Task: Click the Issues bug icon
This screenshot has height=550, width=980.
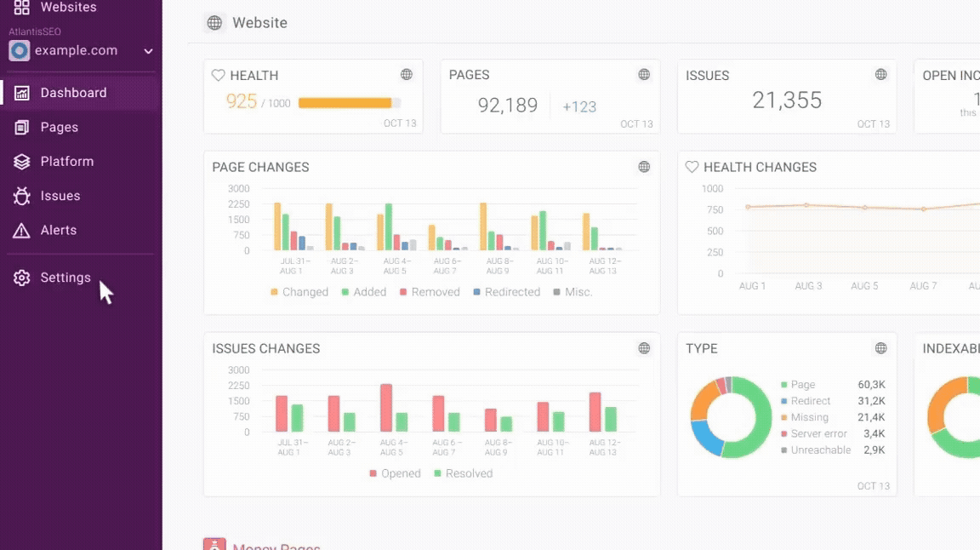Action: (22, 196)
